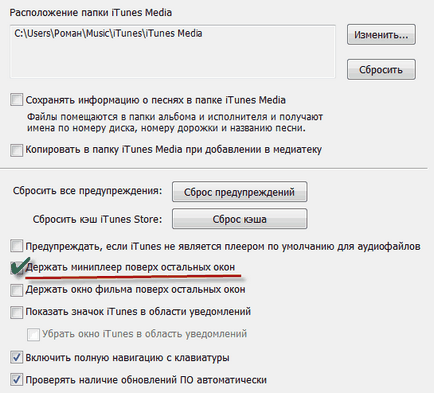434x393 pixels.
Task: Click the text Файлы помещаются в папки альбома
Action: pos(111,117)
